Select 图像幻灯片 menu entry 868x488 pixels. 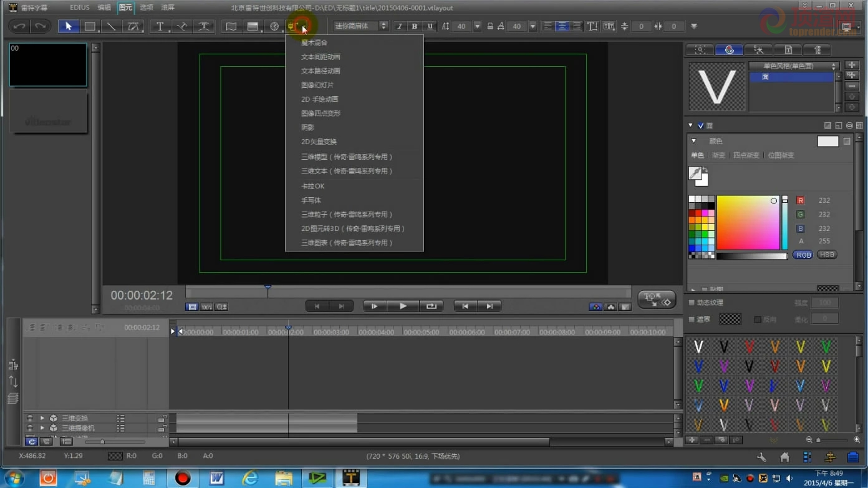point(317,85)
